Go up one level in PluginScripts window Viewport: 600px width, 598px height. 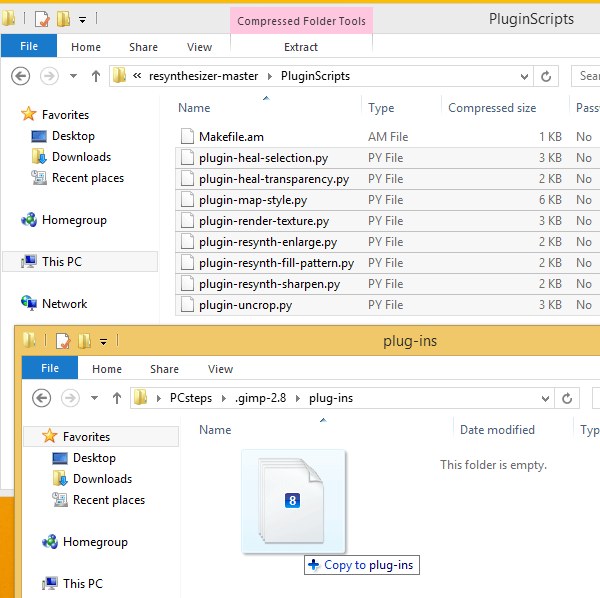(x=96, y=76)
